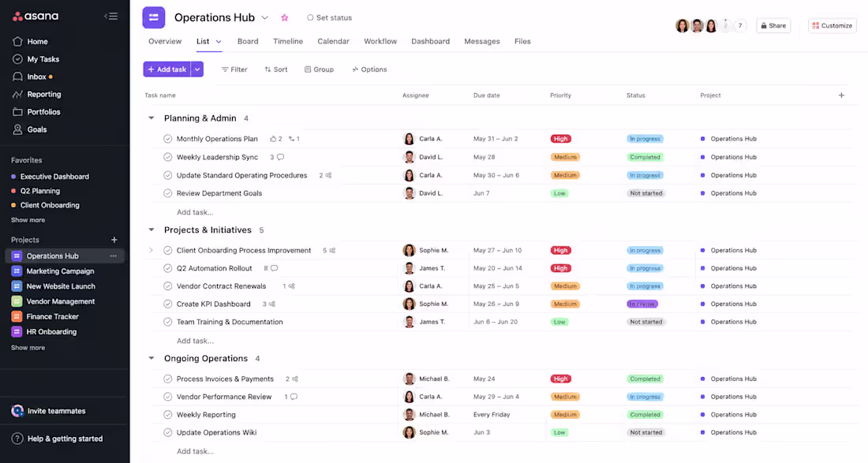Image resolution: width=868 pixels, height=463 pixels.
Task: Open the comment icon on Q2 Automation Rollout
Action: click(274, 268)
